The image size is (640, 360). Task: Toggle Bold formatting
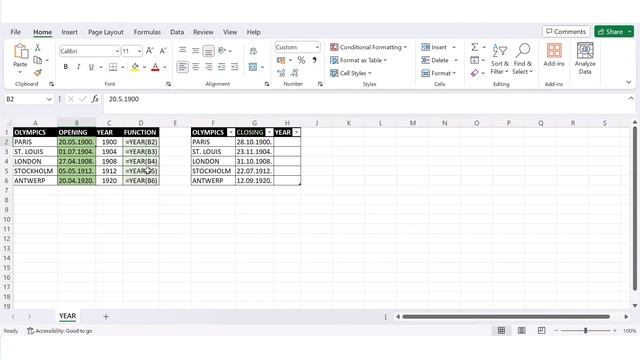coord(65,67)
